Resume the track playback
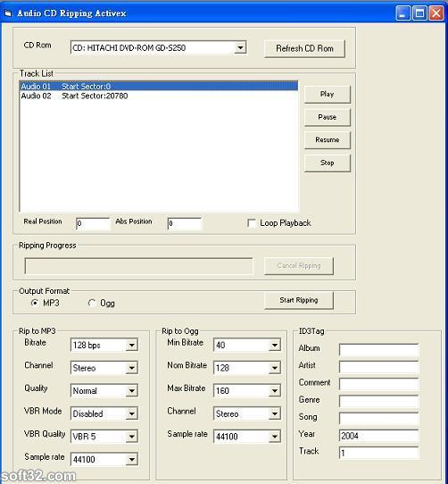Viewport: 448px width, 484px height. click(328, 140)
